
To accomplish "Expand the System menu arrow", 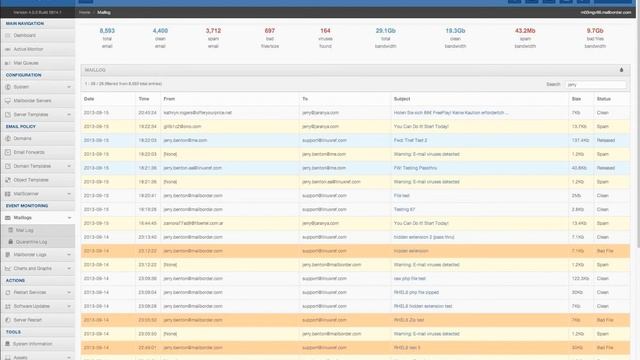I will (69, 87).
